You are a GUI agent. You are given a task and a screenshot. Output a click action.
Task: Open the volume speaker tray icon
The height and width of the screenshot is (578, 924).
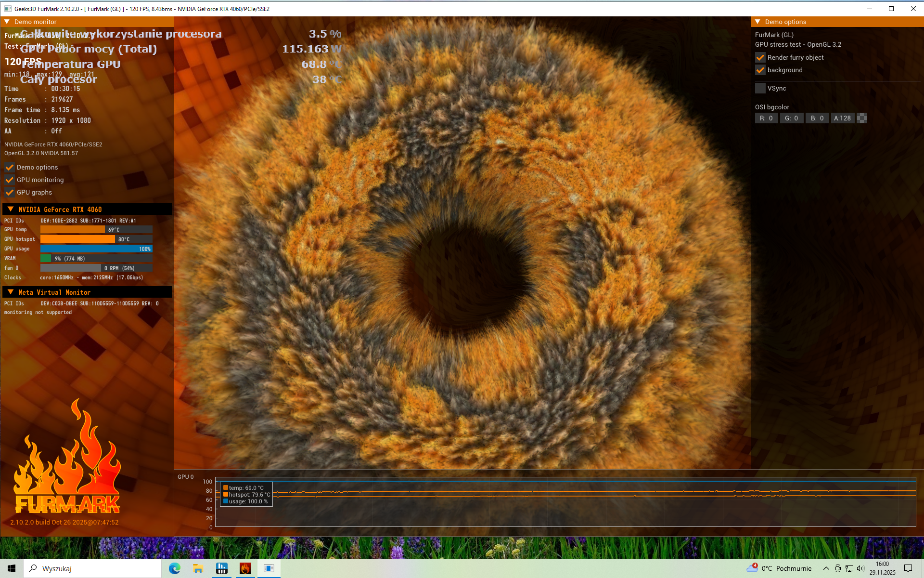tap(860, 568)
